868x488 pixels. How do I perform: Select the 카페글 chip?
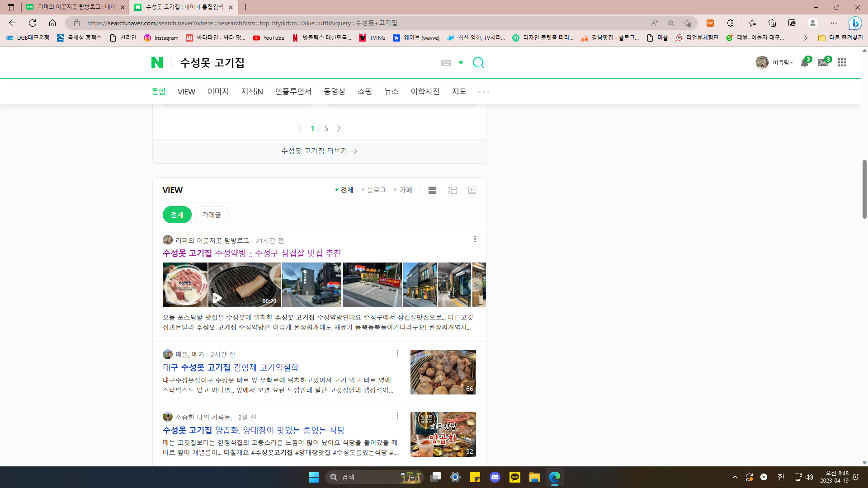pos(212,215)
